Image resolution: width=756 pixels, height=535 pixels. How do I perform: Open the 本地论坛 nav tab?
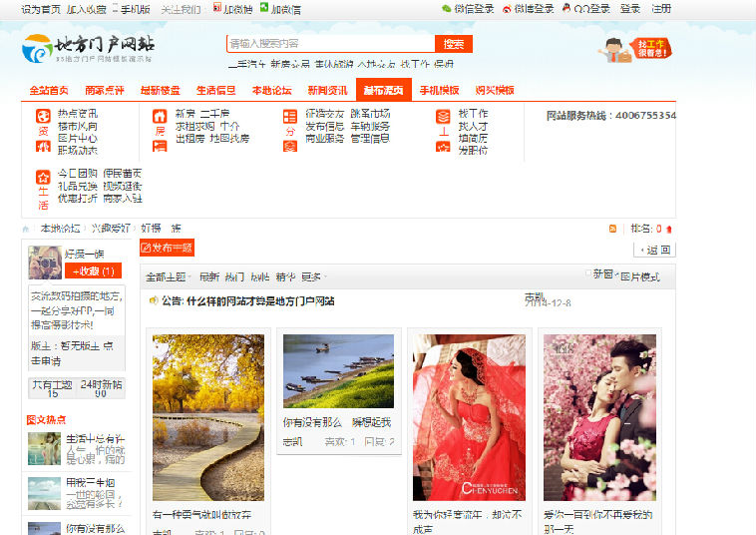[x=272, y=90]
